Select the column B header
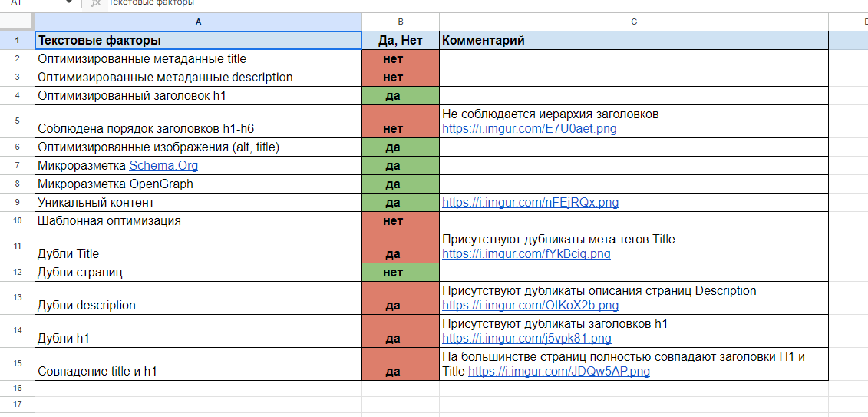This screenshot has width=868, height=417. point(400,22)
